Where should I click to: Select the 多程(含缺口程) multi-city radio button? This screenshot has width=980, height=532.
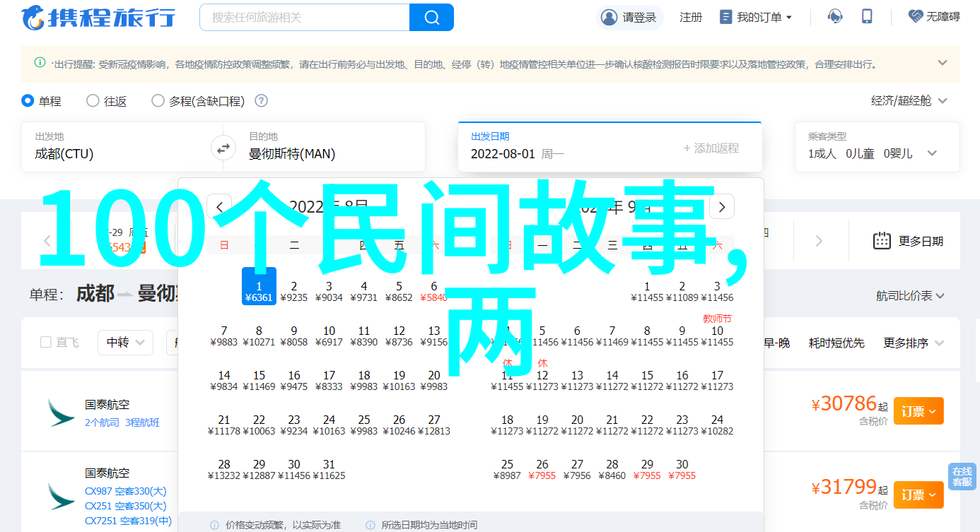click(x=158, y=101)
